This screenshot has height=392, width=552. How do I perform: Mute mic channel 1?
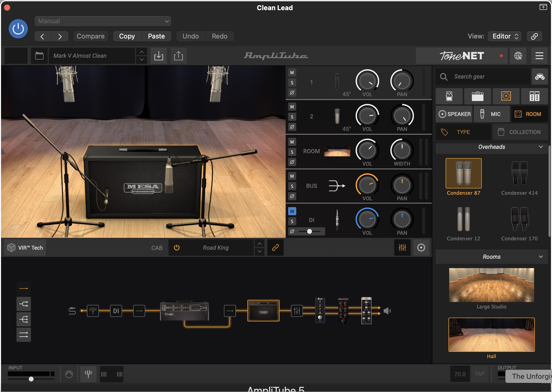point(292,73)
